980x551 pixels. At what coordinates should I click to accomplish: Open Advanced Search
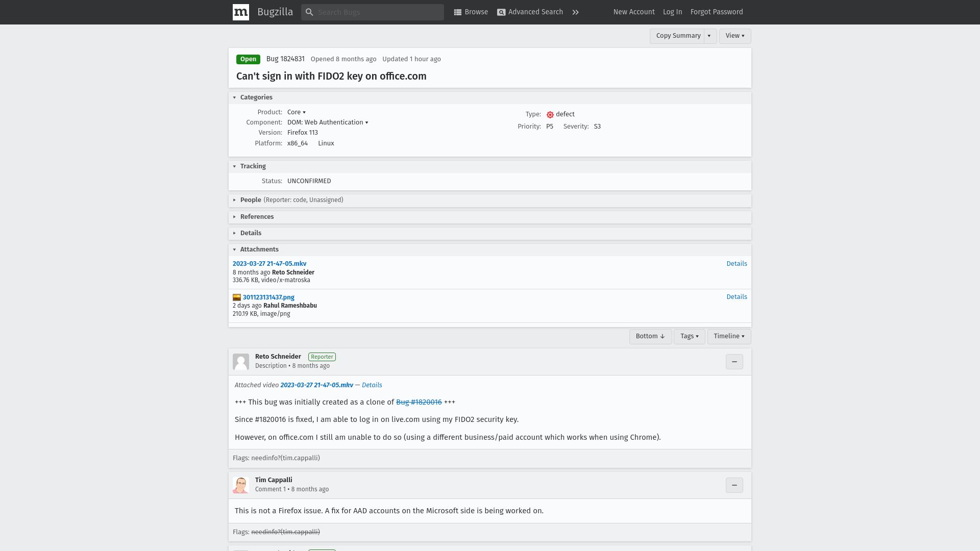[530, 12]
